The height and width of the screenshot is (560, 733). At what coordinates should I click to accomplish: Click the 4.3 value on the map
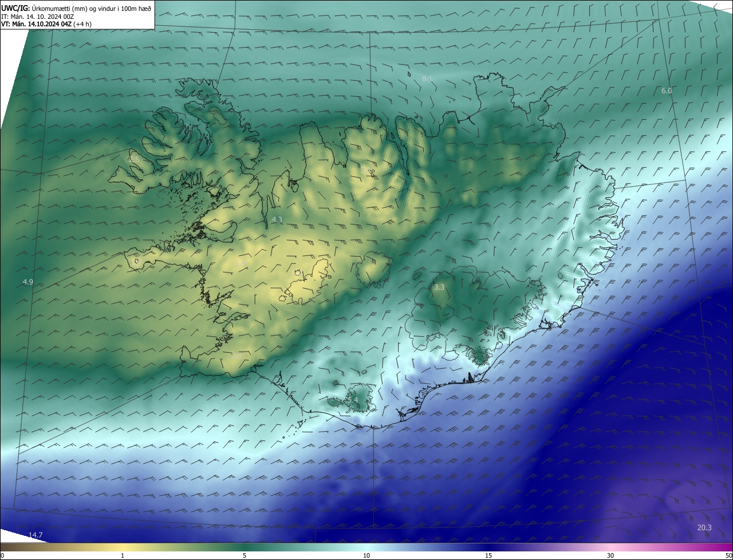click(277, 219)
